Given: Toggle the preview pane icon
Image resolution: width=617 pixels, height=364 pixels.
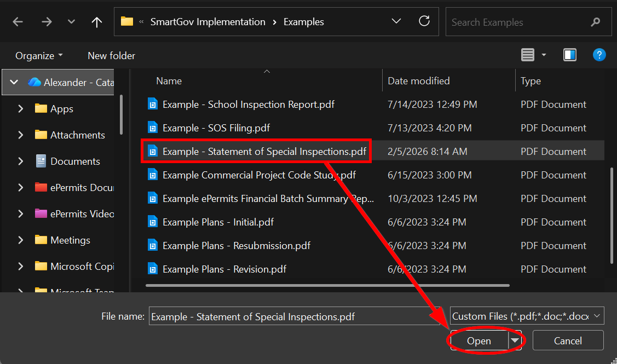Looking at the screenshot, I should (569, 55).
